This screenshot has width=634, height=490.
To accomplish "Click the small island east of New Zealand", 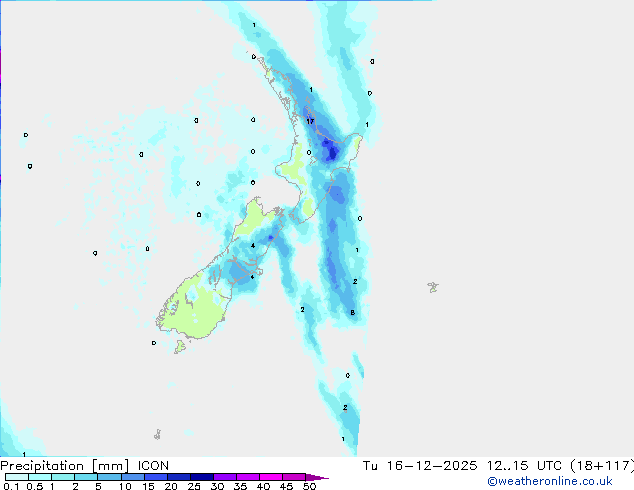I will click(x=433, y=287).
